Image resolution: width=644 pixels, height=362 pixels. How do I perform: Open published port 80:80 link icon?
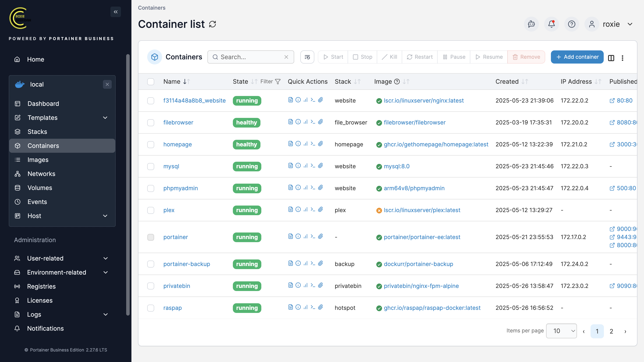(x=612, y=101)
